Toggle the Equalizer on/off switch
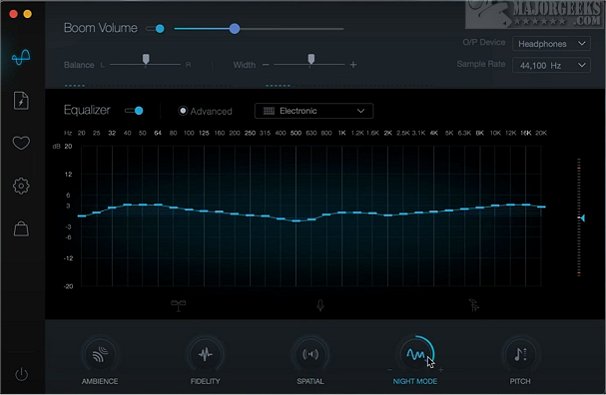 click(x=134, y=111)
